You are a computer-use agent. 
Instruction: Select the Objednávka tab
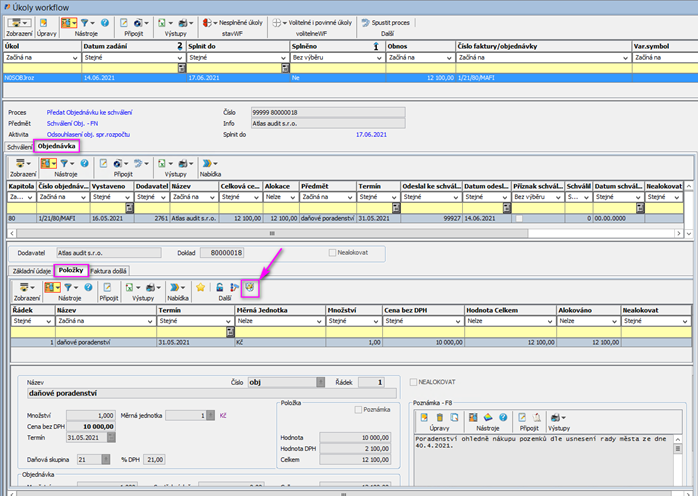[x=57, y=146]
